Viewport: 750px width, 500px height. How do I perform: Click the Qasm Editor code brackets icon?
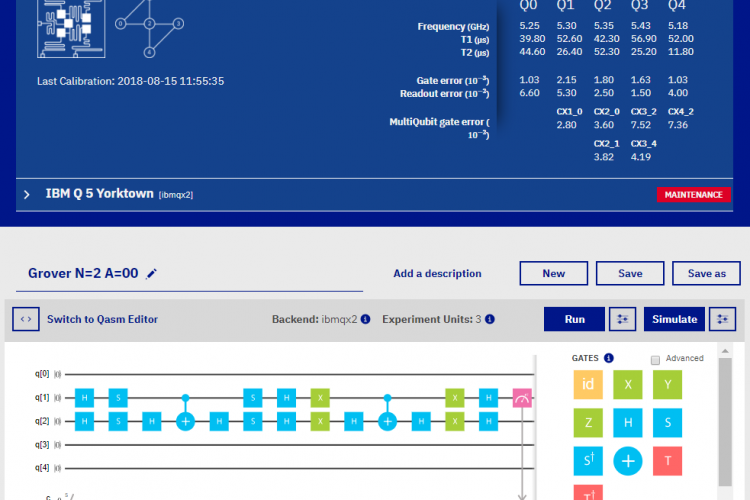click(x=26, y=319)
